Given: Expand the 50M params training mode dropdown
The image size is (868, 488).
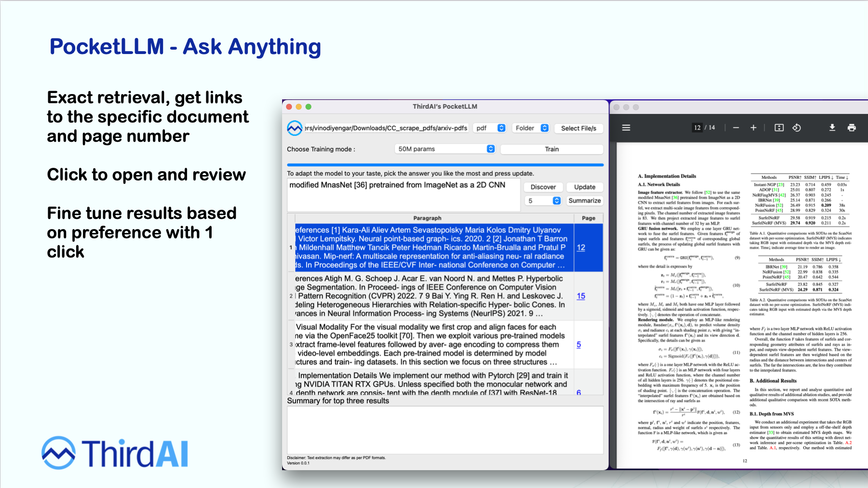Looking at the screenshot, I should 445,149.
